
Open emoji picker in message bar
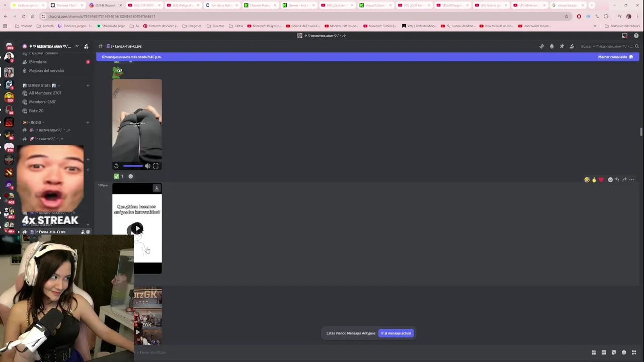(x=624, y=352)
